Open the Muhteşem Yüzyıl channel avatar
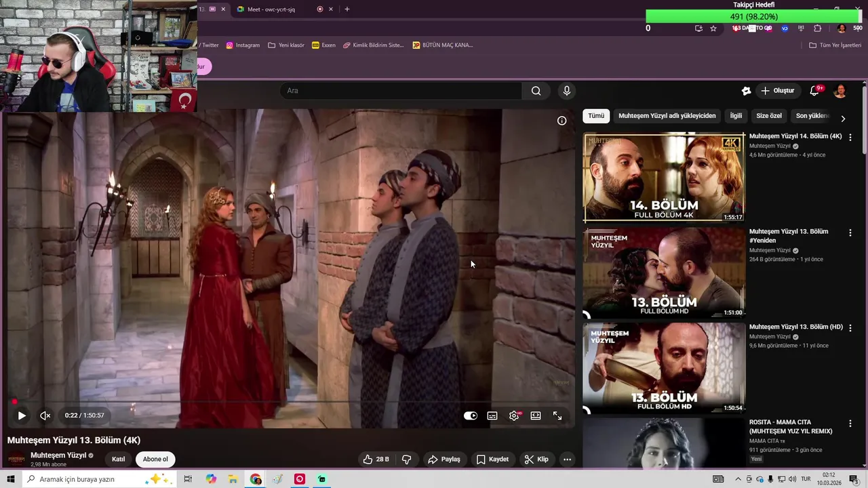 coord(16,459)
